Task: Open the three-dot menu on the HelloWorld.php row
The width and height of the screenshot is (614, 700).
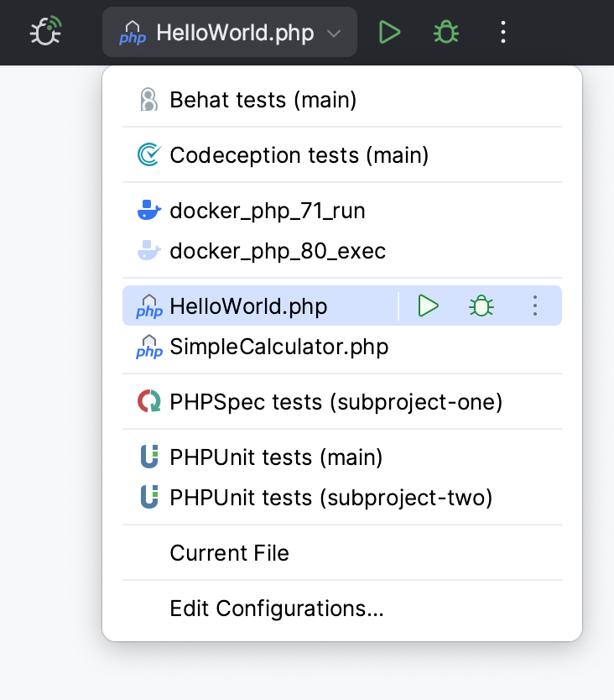Action: (x=535, y=306)
